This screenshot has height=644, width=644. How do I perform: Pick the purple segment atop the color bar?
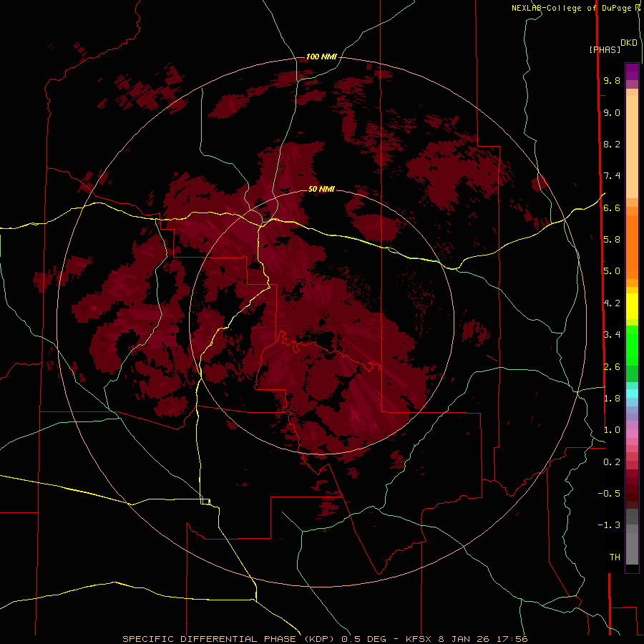coord(632,72)
